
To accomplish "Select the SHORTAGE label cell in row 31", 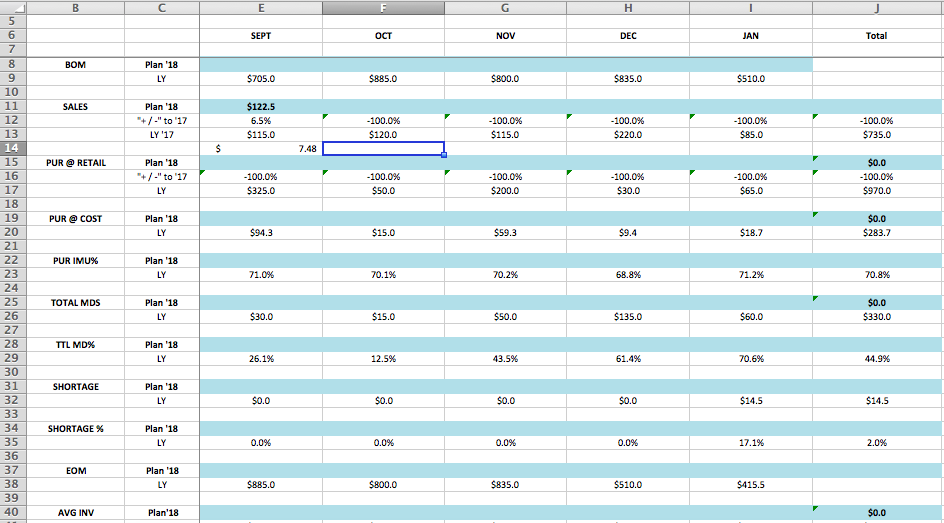I will click(75, 386).
